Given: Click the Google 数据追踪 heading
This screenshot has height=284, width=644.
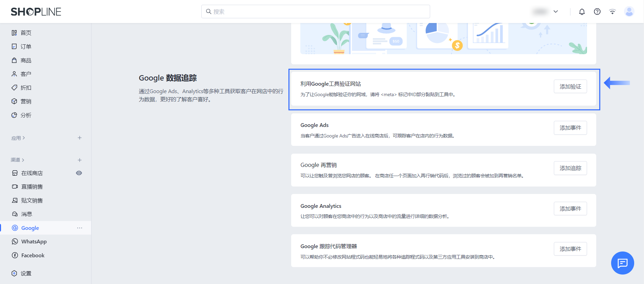Looking at the screenshot, I should tap(168, 78).
